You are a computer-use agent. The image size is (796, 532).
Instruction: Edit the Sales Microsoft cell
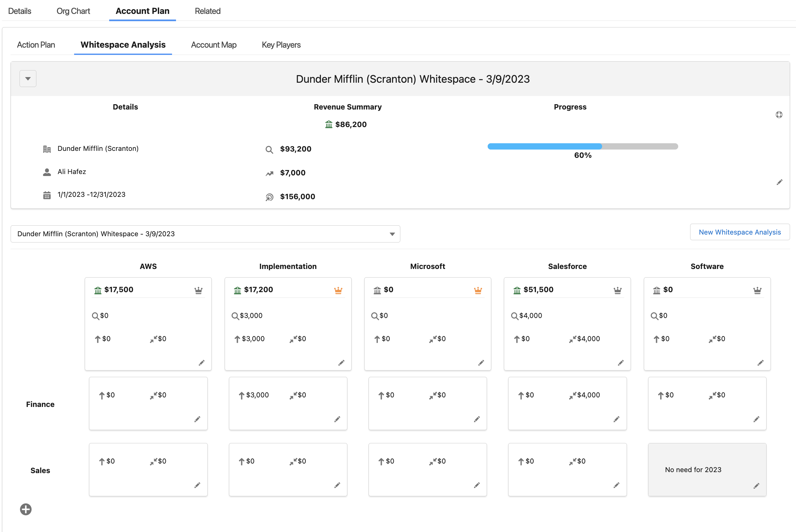pyautogui.click(x=477, y=485)
